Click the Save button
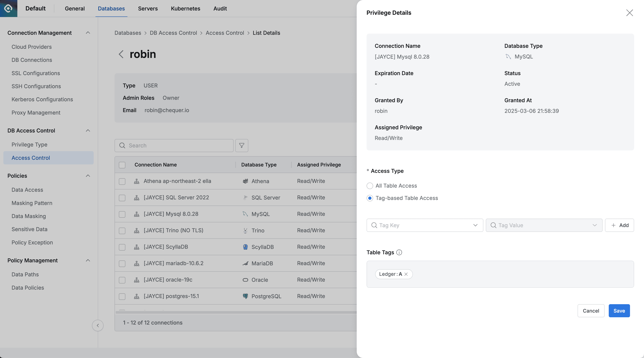Screen dimensions: 644x358 coord(619,311)
